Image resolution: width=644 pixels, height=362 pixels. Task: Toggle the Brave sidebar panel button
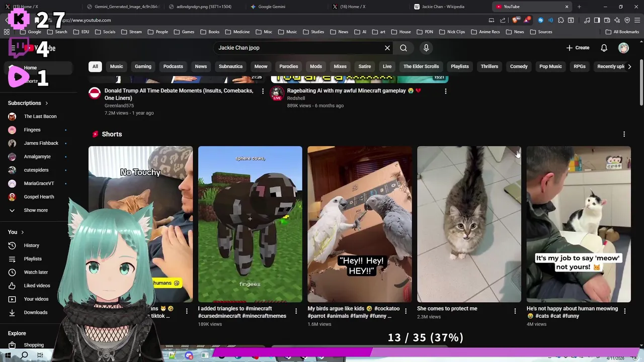coord(597,20)
